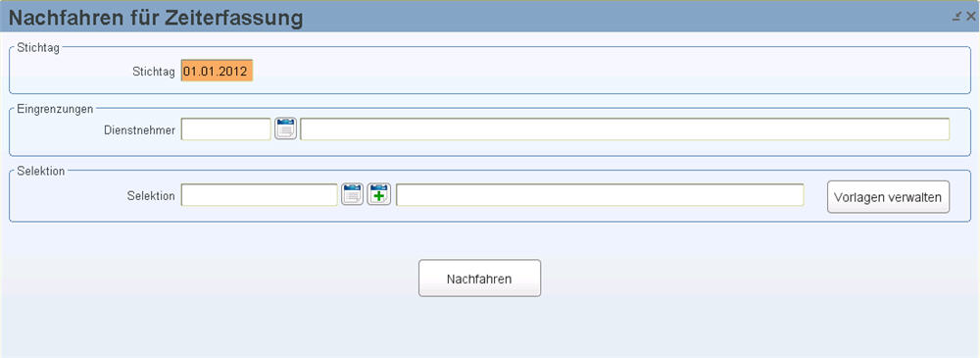Click the empty area below the Nachfahren button
This screenshot has width=980, height=358.
click(x=479, y=329)
